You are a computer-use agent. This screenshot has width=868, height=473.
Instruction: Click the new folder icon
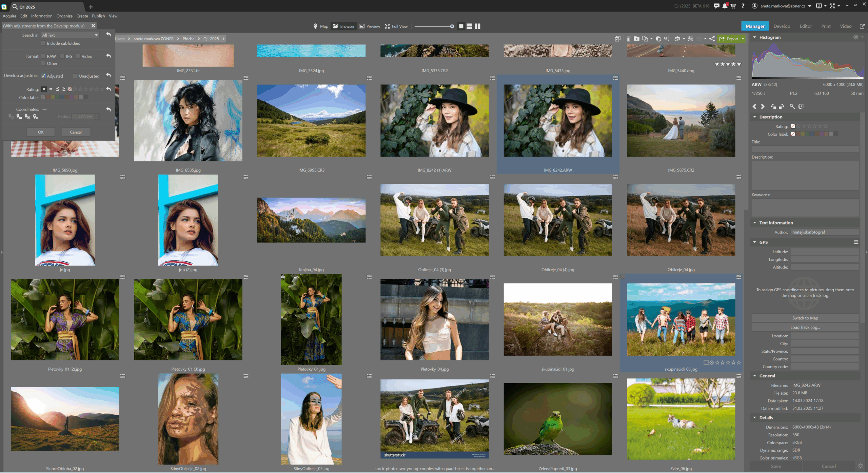click(x=636, y=39)
